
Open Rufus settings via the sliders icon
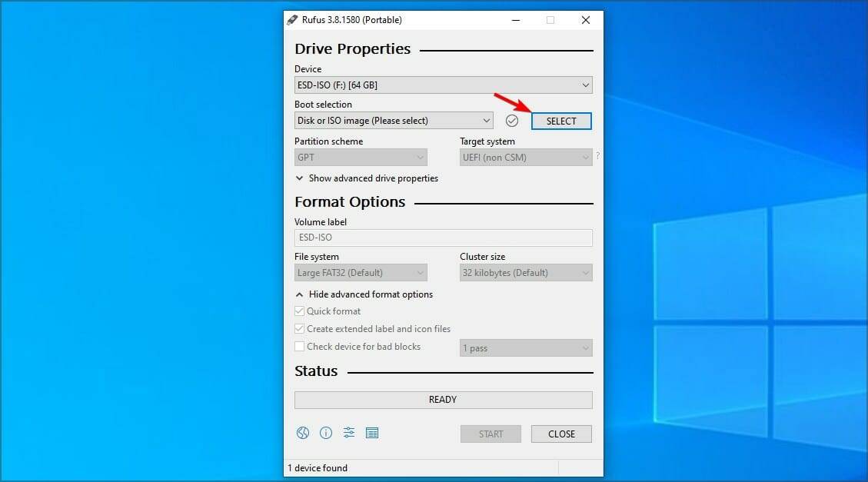coord(349,433)
